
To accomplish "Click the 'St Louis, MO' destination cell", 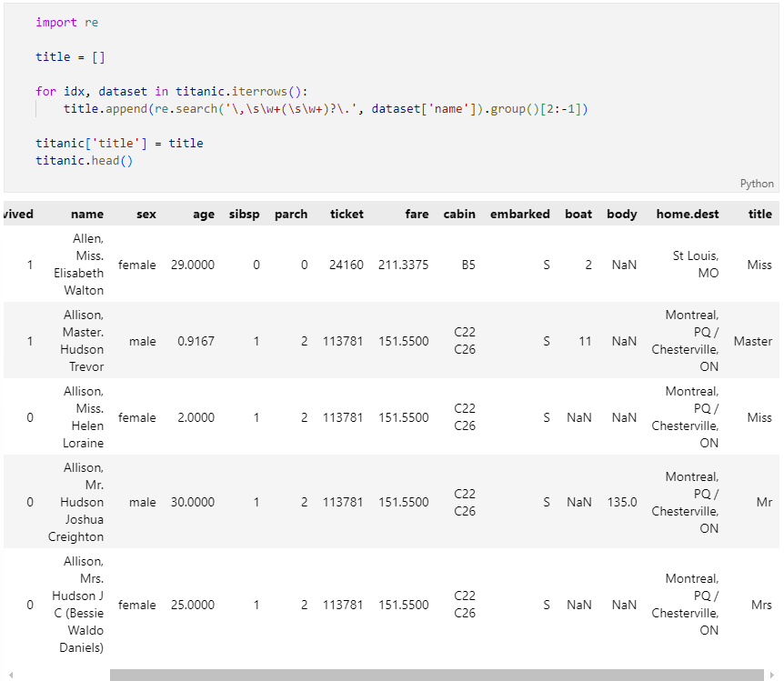I will (x=696, y=265).
